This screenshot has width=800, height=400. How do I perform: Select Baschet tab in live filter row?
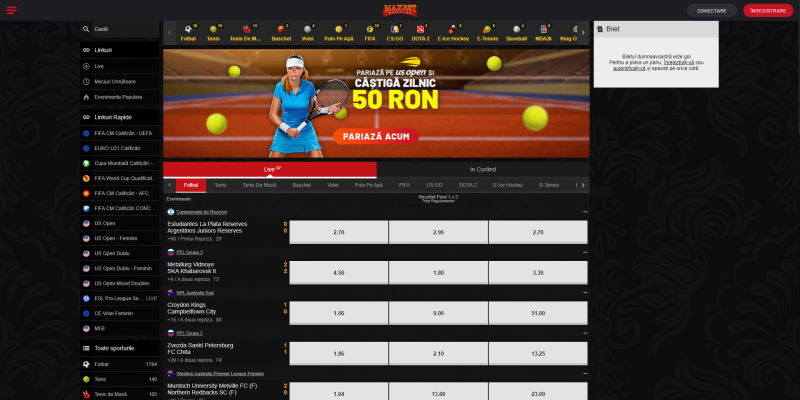pyautogui.click(x=302, y=185)
